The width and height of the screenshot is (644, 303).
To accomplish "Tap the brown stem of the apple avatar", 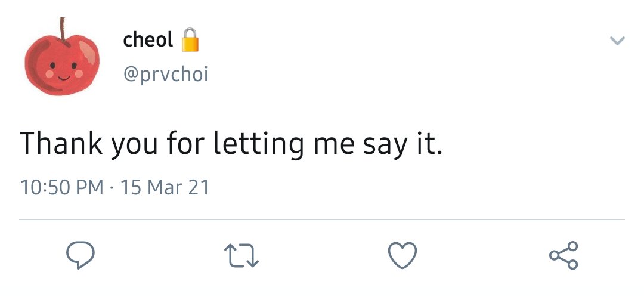I will coord(63,30).
